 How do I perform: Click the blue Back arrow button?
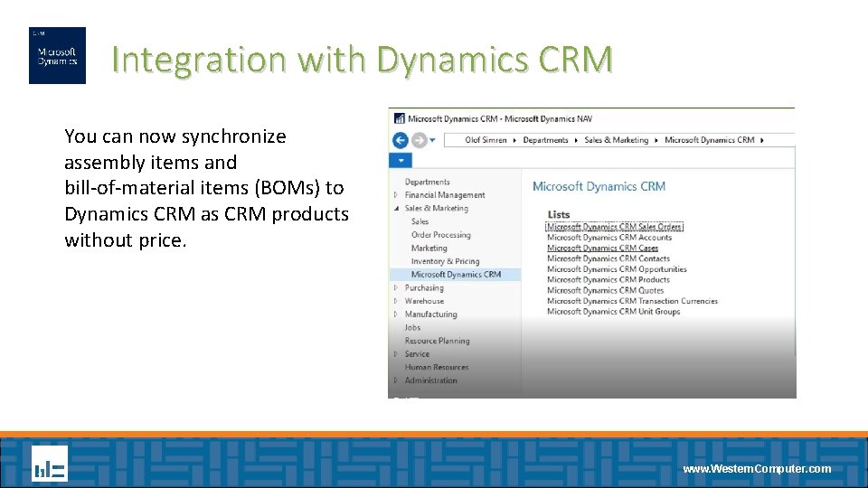point(401,140)
